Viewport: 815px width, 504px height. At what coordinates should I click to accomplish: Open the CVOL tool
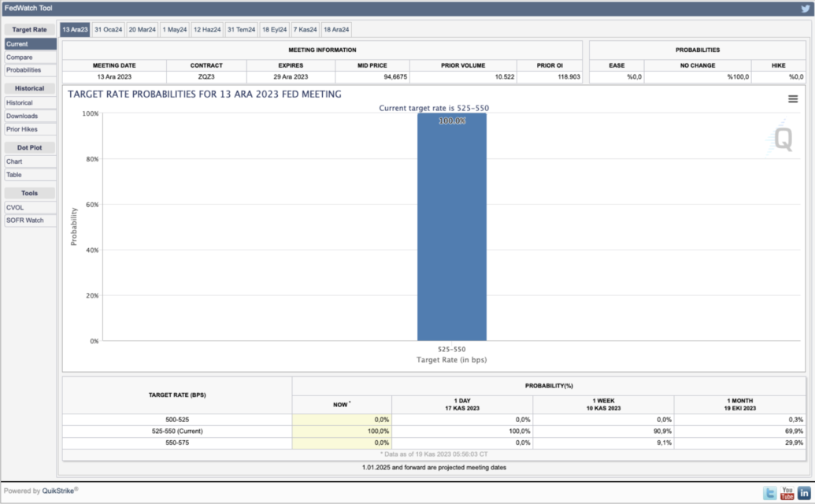tap(30, 207)
